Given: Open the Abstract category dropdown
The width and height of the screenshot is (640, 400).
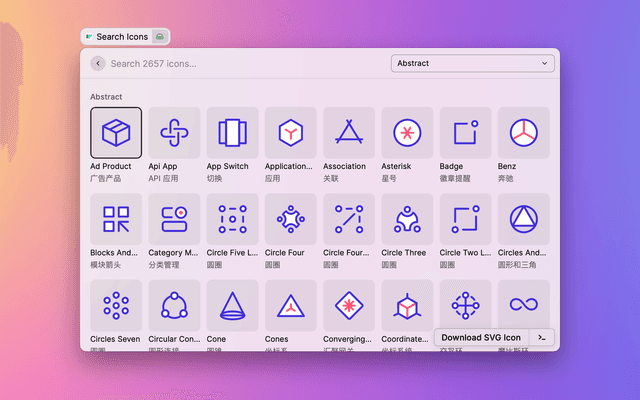Looking at the screenshot, I should click(x=473, y=63).
